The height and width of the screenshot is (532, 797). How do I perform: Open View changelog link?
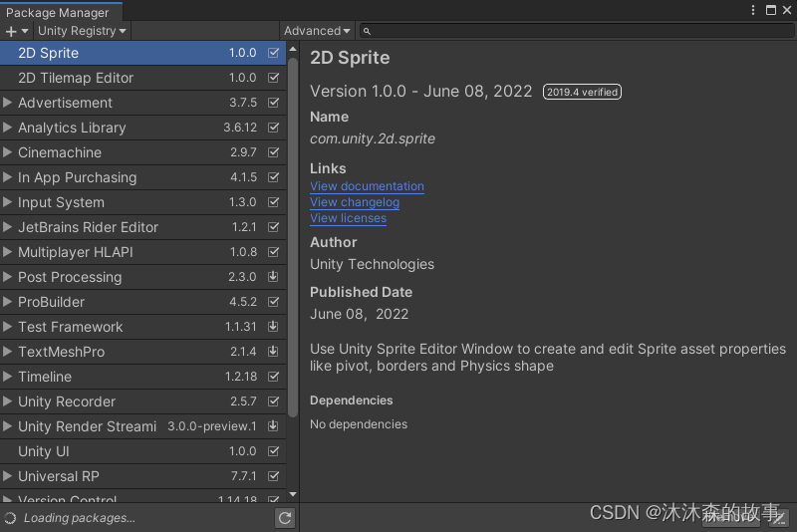(355, 202)
